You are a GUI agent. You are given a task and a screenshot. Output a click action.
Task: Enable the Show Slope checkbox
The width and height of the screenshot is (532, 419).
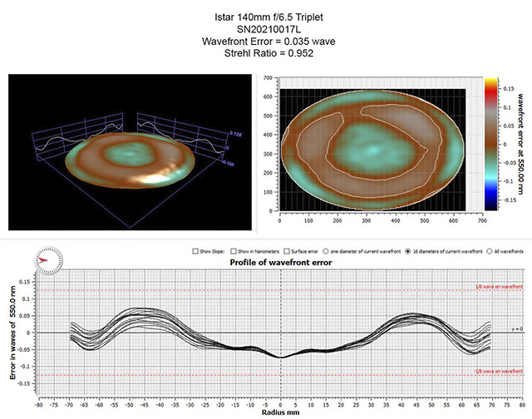point(194,250)
